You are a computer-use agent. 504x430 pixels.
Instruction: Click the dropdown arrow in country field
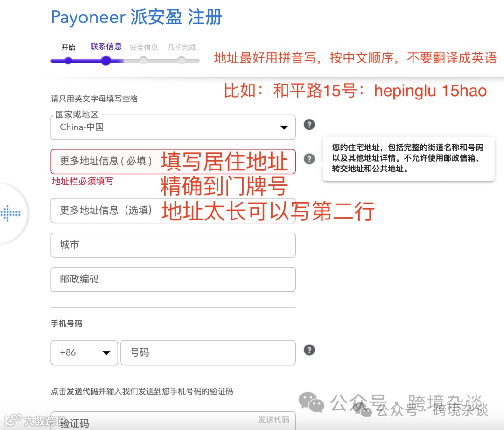pos(284,127)
